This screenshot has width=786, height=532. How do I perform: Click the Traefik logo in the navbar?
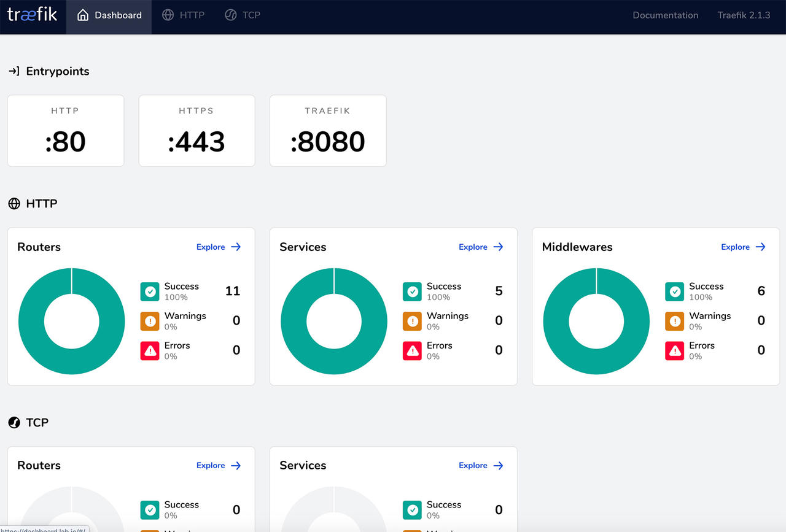click(x=32, y=15)
